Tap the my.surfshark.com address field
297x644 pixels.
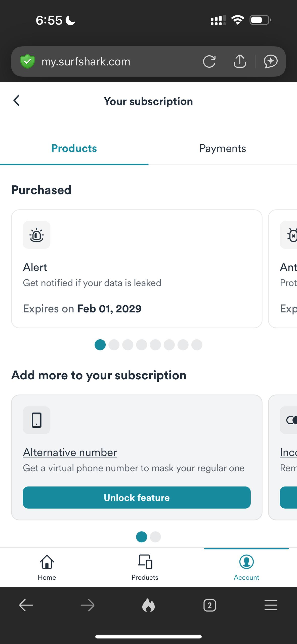(x=101, y=61)
